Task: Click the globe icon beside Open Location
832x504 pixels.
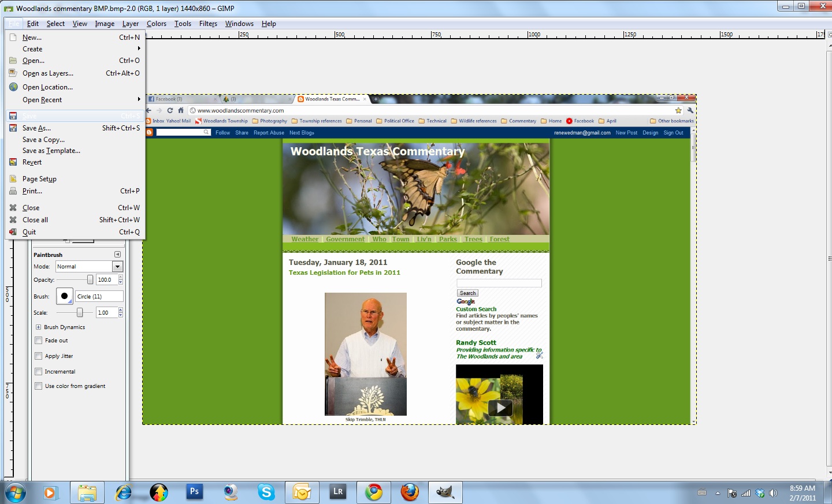Action: point(13,87)
